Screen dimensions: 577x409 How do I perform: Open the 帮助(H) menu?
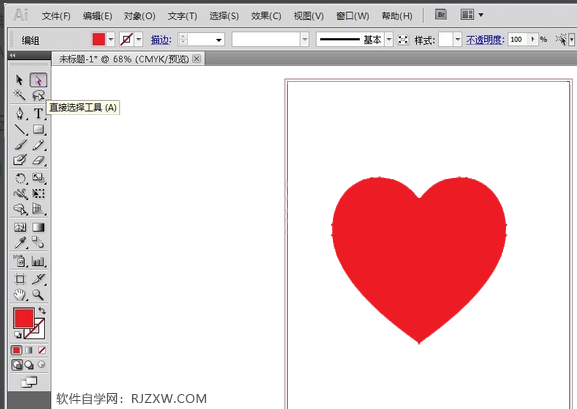pos(397,16)
